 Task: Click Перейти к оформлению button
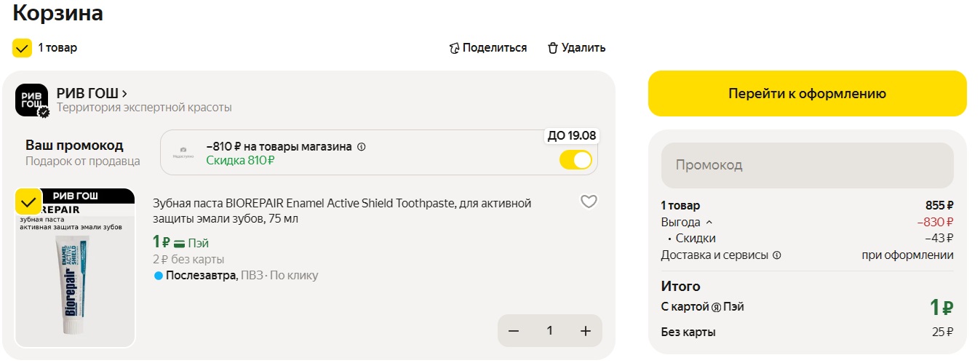(x=808, y=93)
